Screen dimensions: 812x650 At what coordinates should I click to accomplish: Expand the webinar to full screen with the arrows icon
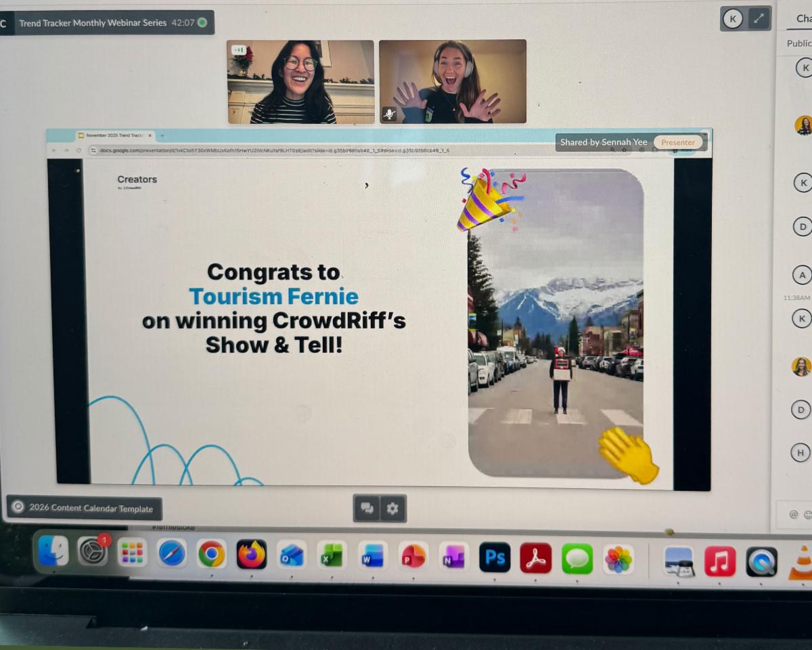click(759, 19)
